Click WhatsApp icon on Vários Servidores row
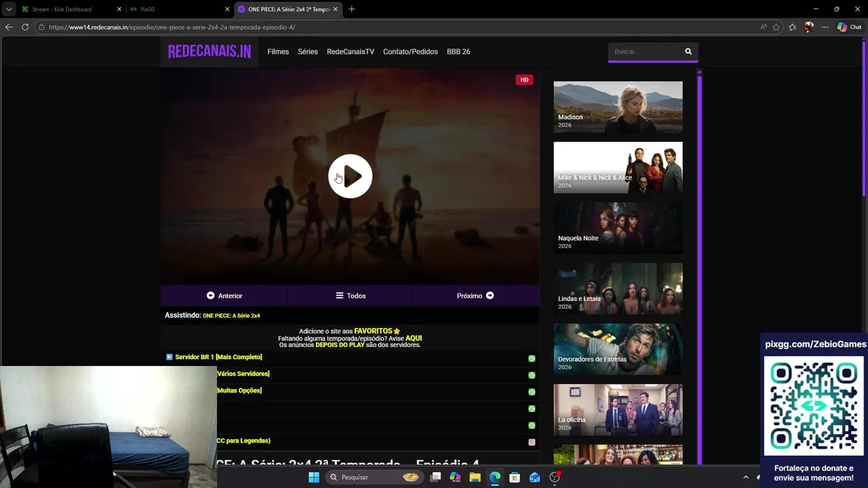 point(532,375)
